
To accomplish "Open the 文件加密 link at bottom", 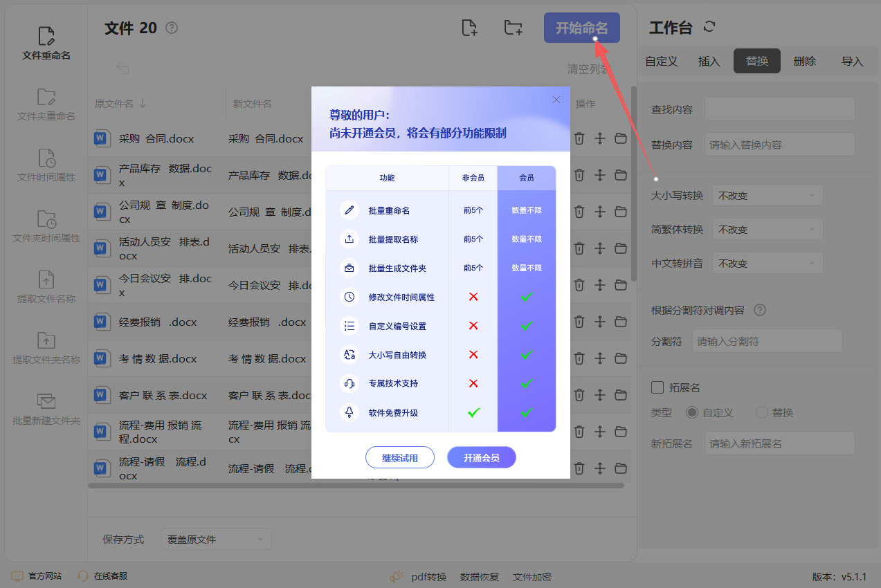I will coord(532,577).
